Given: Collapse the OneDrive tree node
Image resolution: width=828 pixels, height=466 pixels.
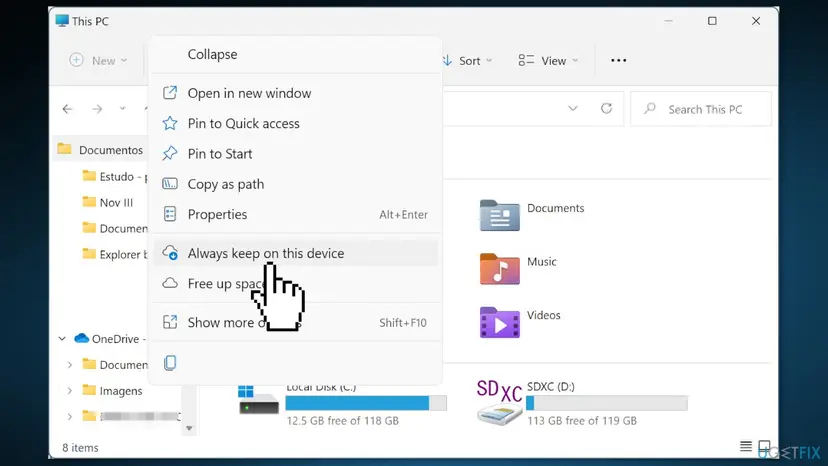Looking at the screenshot, I should 62,338.
